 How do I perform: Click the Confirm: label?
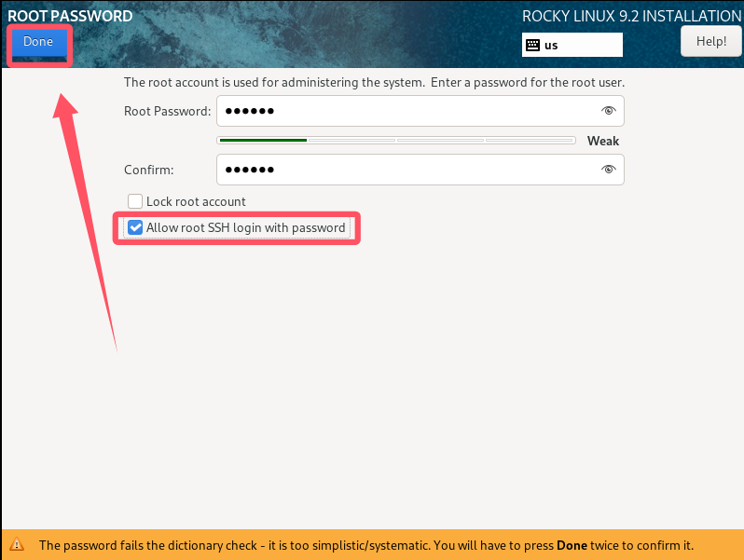[149, 170]
